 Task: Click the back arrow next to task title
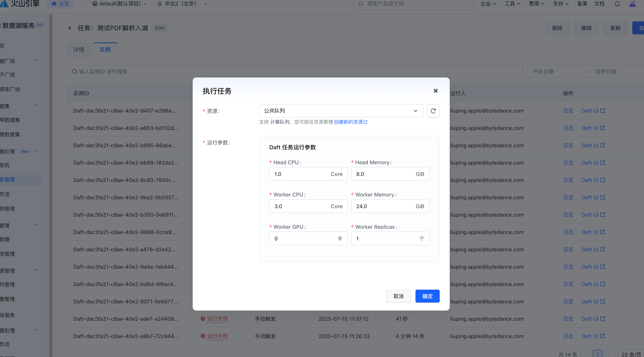tap(70, 28)
